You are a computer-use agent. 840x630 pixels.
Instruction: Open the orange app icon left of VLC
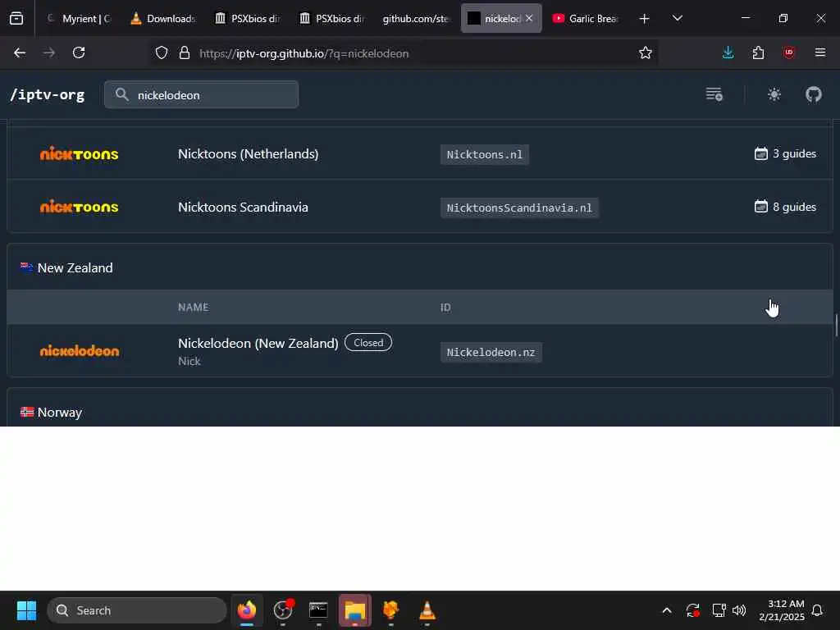coord(391,610)
